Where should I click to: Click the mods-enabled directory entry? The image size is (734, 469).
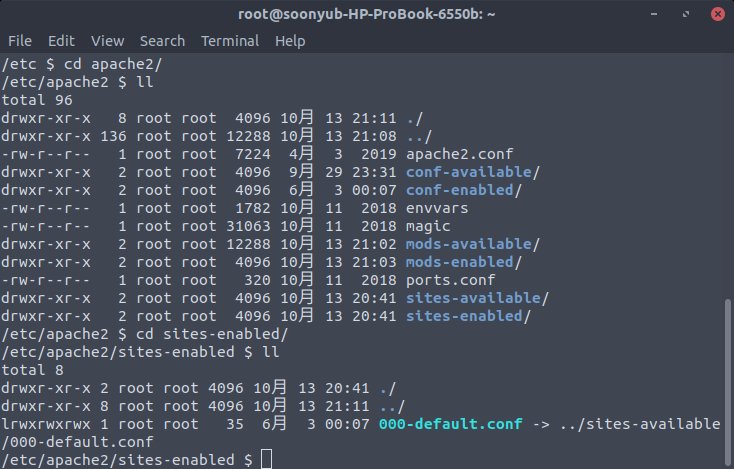point(460,262)
